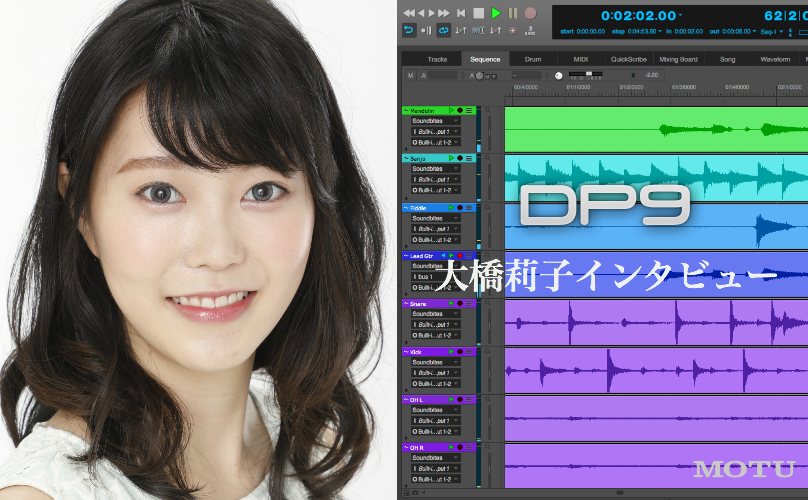
Task: Open the Mandolin track settings menu icon
Action: pos(469,110)
